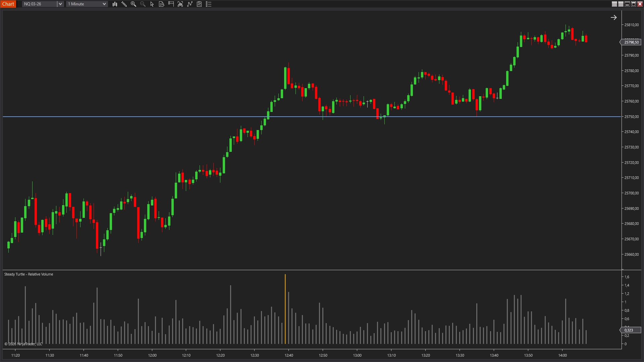Click the NQ 03-26 instrument text field
Image resolution: width=644 pixels, height=362 pixels.
[40, 4]
